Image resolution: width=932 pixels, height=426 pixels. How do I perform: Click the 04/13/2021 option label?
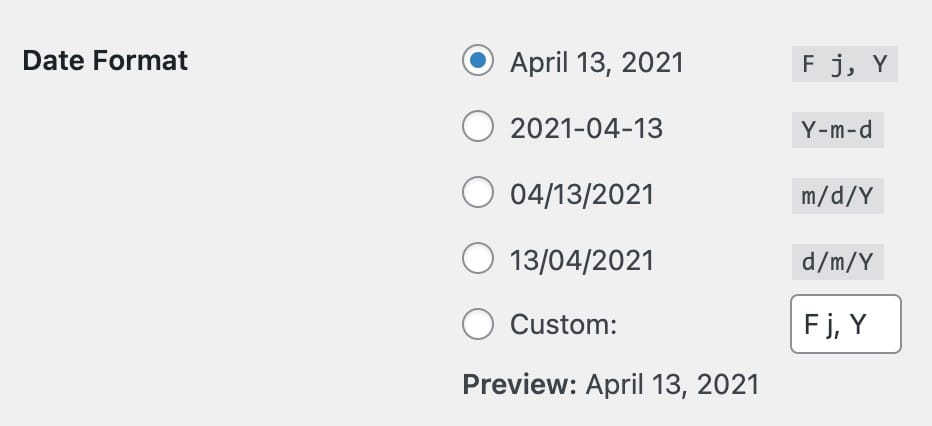pyautogui.click(x=582, y=194)
